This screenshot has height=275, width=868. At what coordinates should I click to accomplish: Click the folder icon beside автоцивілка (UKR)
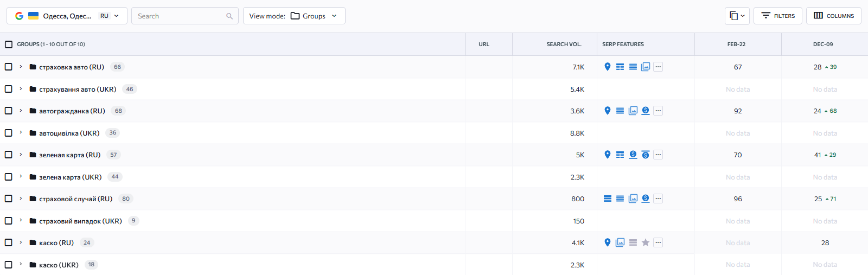(33, 133)
